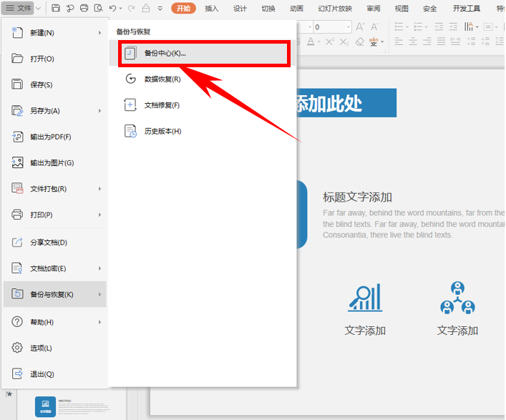This screenshot has height=420, width=506.
Task: Toggle subscript X₂ formatting
Action: [x=344, y=42]
